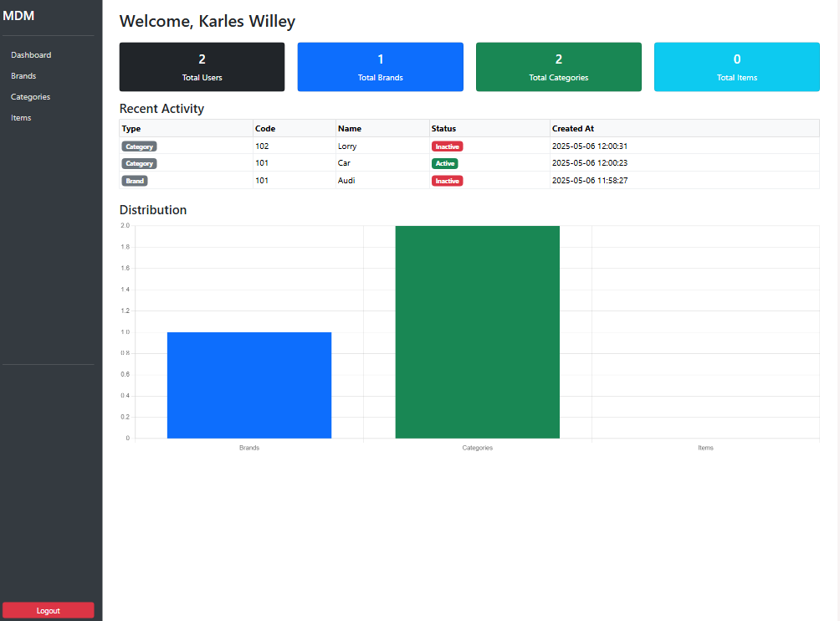Screen dimensions: 840x621
Task: Click the Category badge in the Car row
Action: click(139, 163)
